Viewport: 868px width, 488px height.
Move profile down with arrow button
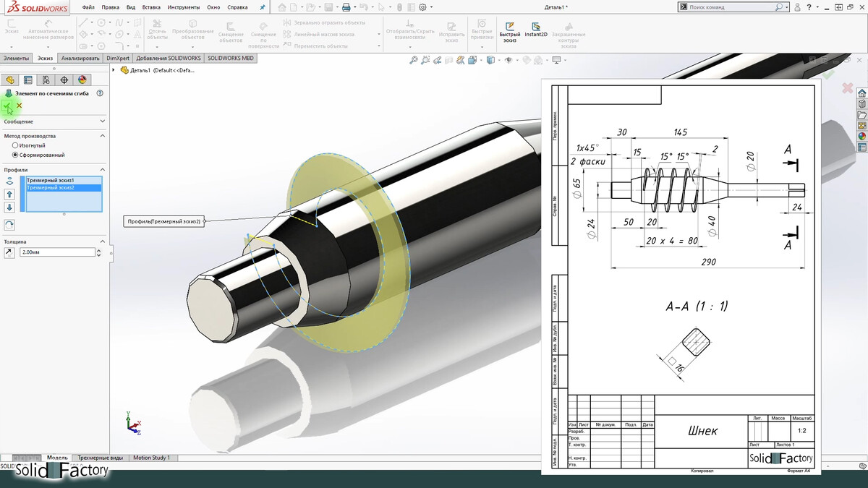[9, 207]
